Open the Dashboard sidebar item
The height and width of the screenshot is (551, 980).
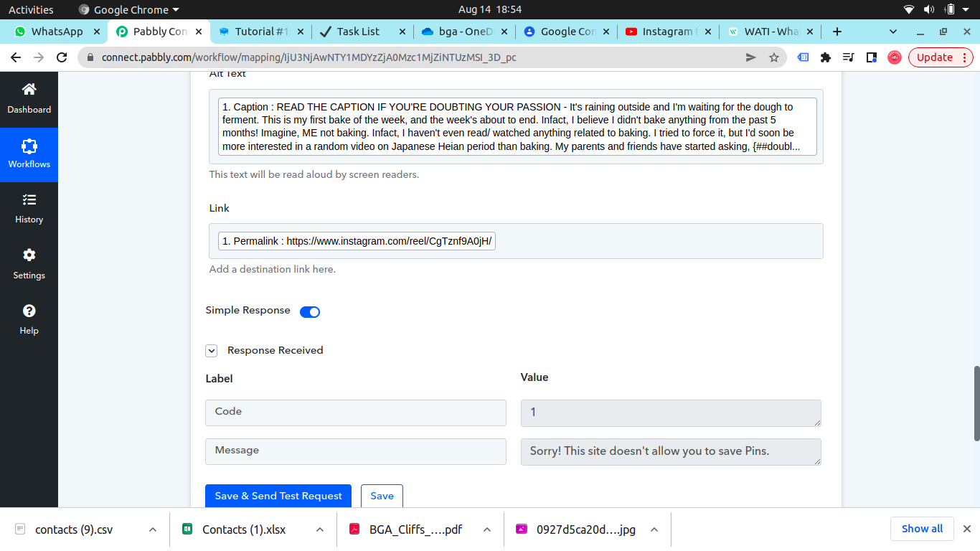(29, 99)
